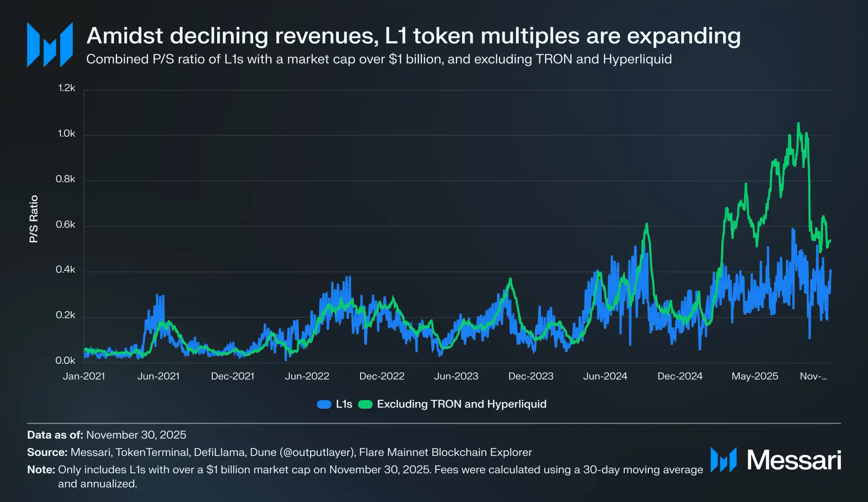Click the Messari wordmark text
868x502 pixels.
coord(794,460)
